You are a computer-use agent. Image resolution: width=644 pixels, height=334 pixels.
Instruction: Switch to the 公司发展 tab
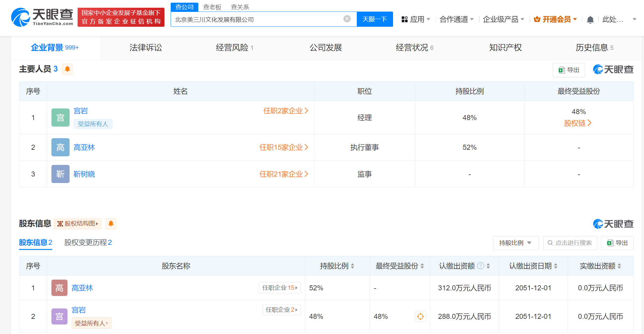click(326, 48)
